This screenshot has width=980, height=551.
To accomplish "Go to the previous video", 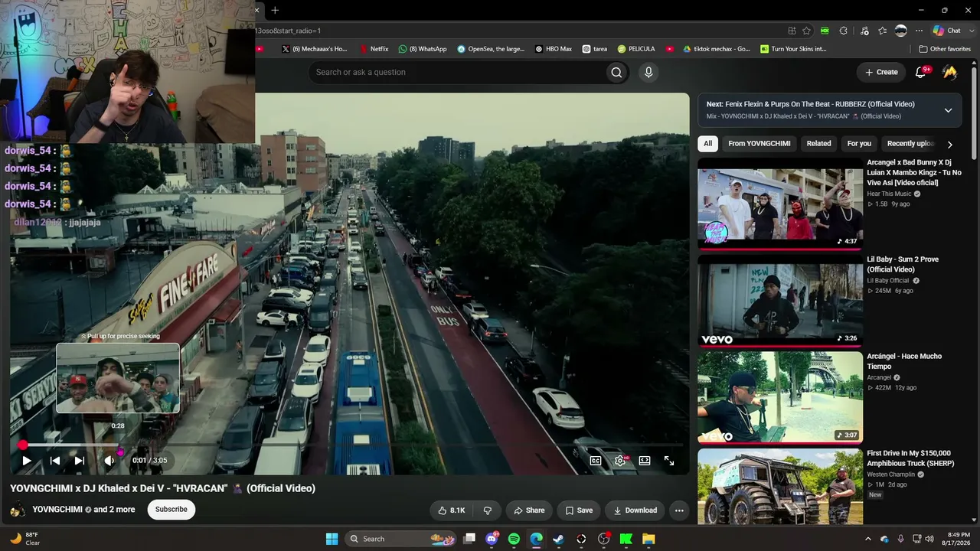I will coord(55,461).
